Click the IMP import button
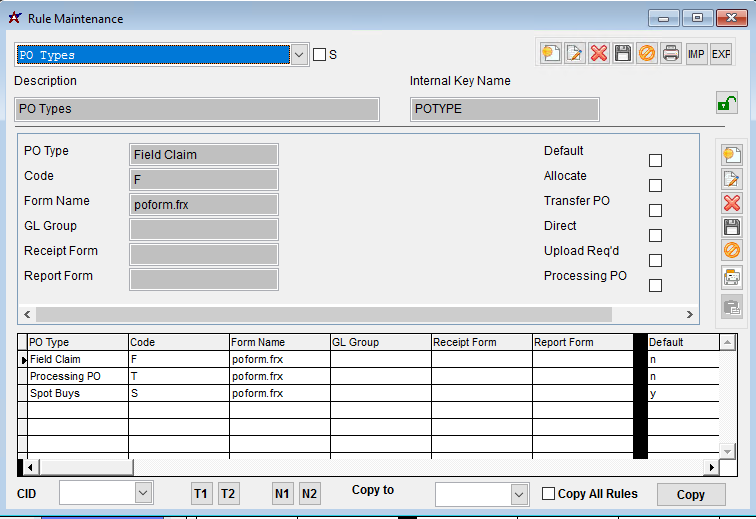 [696, 53]
